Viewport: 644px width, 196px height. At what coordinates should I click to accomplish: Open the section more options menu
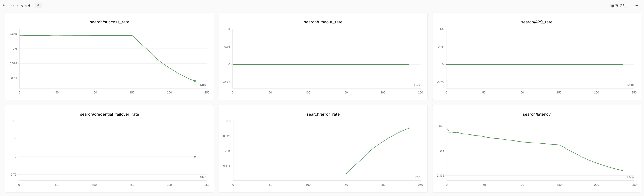pyautogui.click(x=636, y=6)
